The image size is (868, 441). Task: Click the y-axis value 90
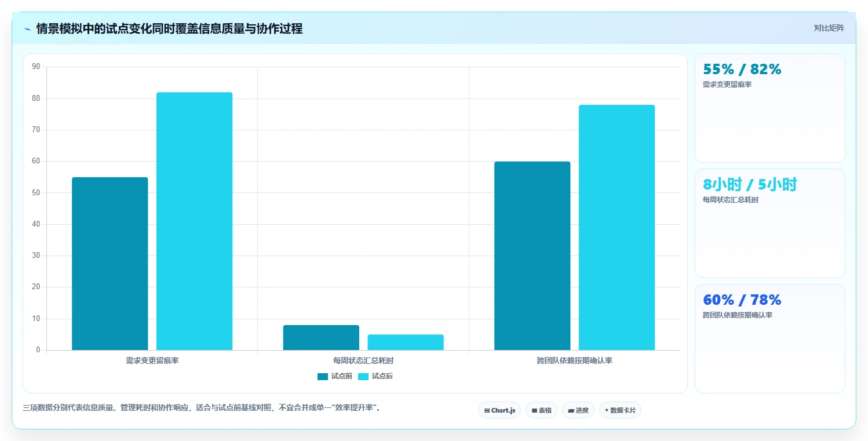click(36, 67)
